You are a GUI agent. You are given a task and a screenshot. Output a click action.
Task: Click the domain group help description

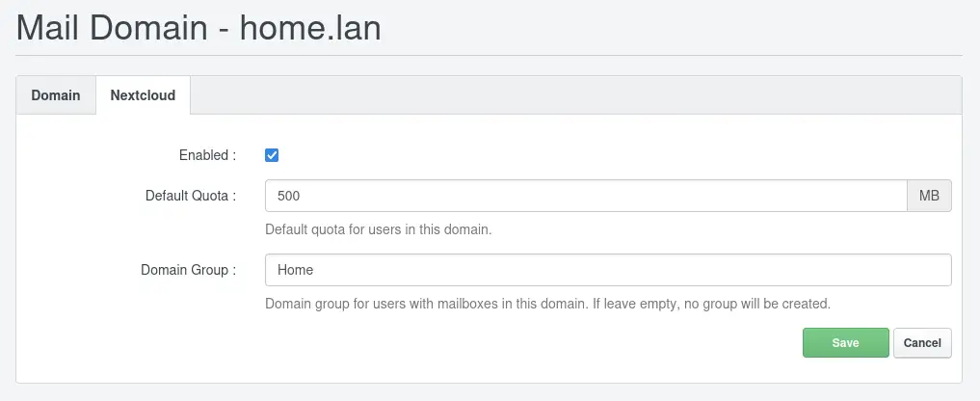(x=547, y=304)
